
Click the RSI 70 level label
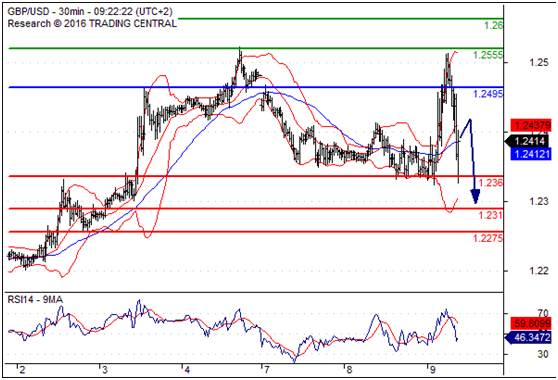click(x=543, y=313)
